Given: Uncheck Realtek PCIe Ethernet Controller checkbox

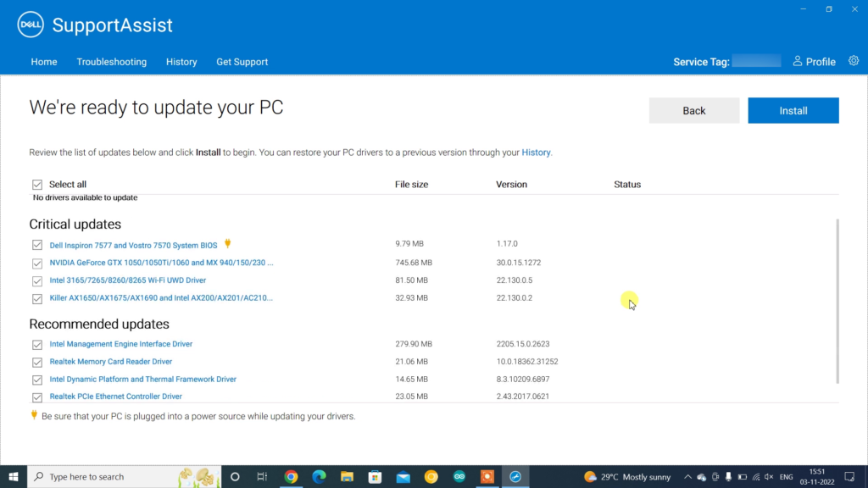Looking at the screenshot, I should click(x=37, y=396).
